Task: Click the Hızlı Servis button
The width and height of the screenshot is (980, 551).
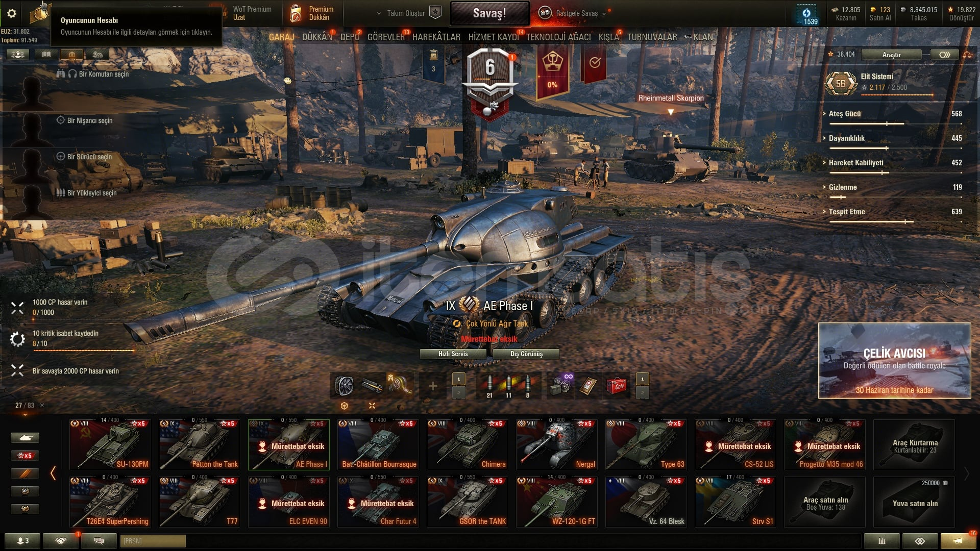Action: pos(453,354)
